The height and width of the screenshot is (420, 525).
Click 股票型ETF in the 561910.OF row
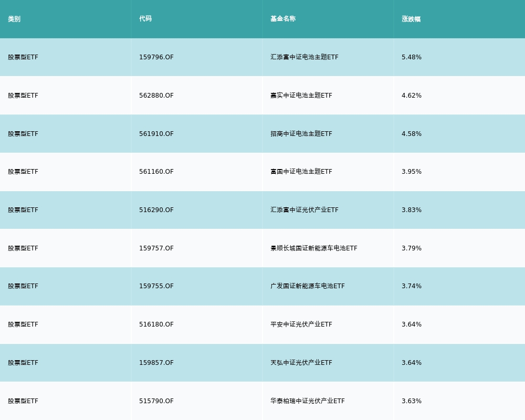point(23,134)
